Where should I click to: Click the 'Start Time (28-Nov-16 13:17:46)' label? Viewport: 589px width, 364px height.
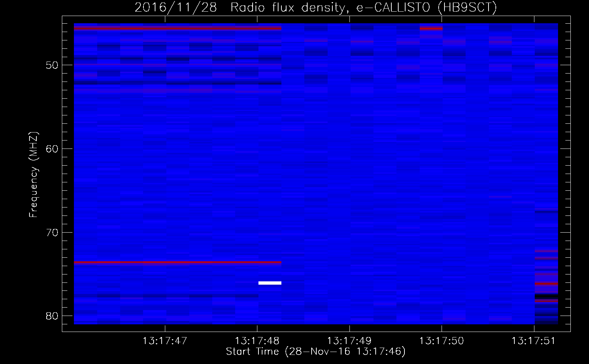coord(316,352)
